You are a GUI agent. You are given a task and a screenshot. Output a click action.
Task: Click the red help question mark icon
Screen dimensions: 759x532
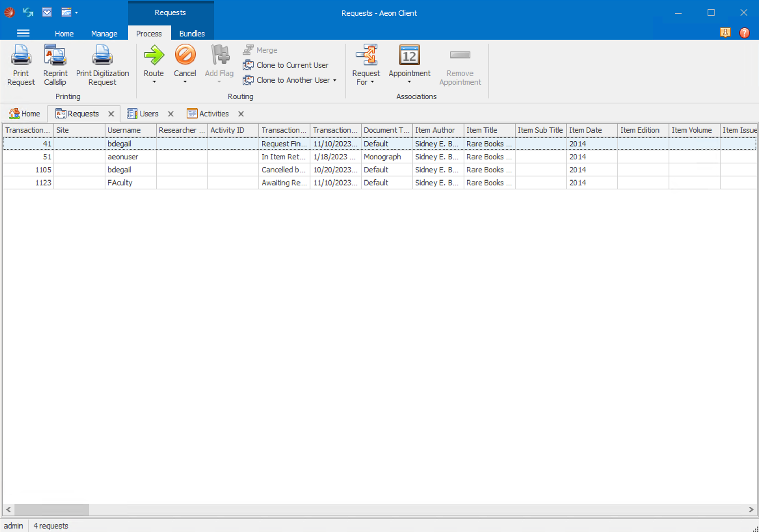click(x=744, y=33)
